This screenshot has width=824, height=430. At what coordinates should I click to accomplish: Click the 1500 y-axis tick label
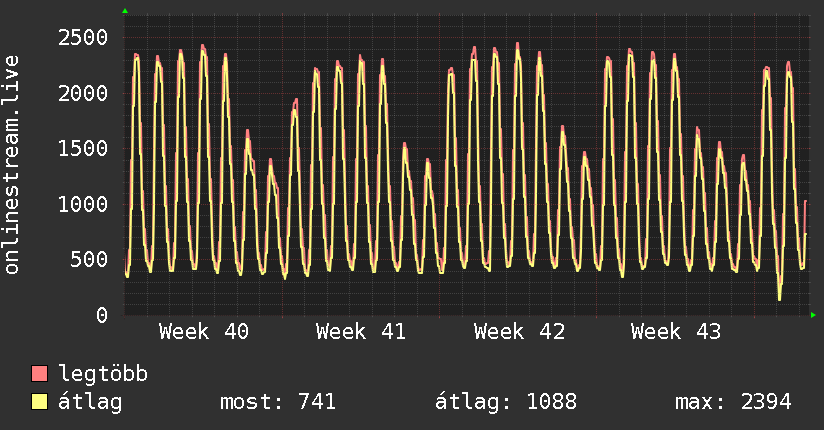coord(83,148)
